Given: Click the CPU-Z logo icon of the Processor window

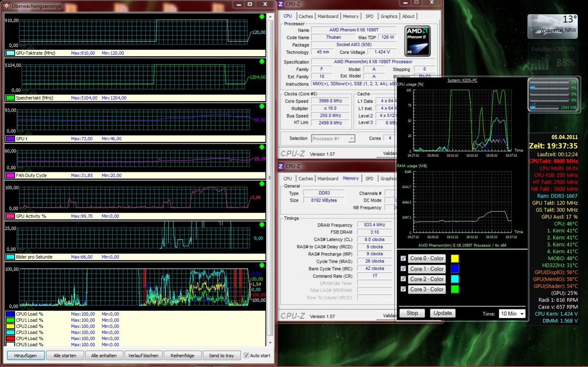Looking at the screenshot, I should [x=281, y=4].
